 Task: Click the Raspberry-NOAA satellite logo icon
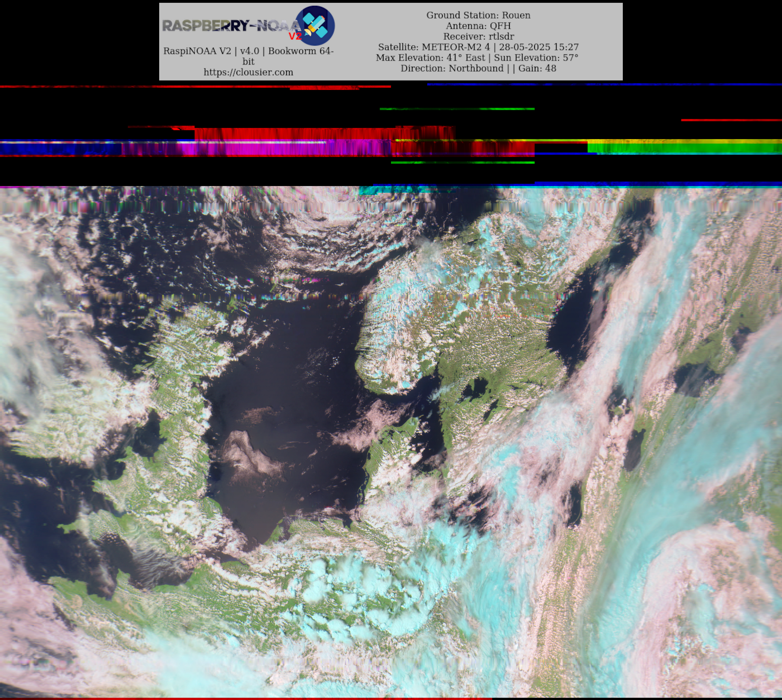pos(315,25)
